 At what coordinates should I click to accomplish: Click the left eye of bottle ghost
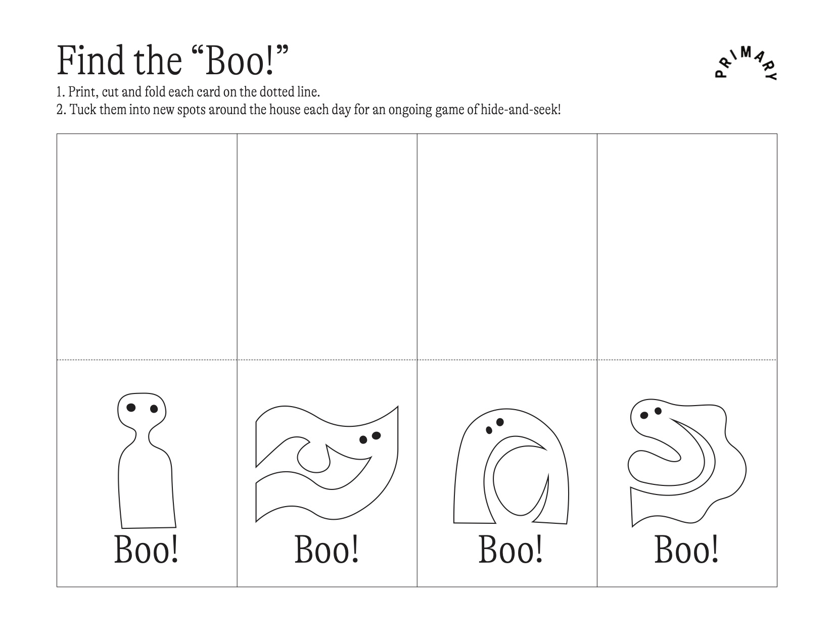tap(131, 407)
